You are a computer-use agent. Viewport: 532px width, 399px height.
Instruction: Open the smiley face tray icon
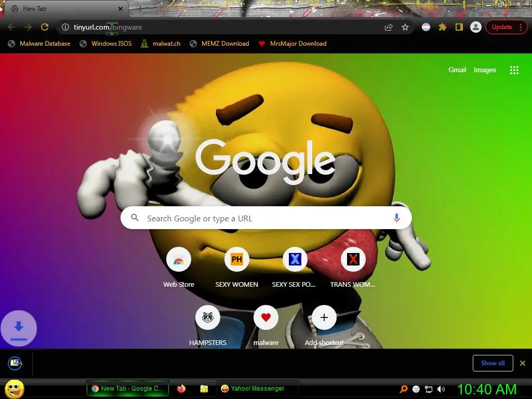click(x=416, y=389)
